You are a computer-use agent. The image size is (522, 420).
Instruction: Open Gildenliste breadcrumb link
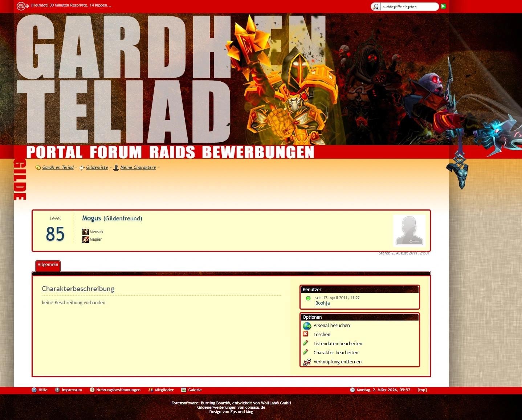pyautogui.click(x=97, y=167)
